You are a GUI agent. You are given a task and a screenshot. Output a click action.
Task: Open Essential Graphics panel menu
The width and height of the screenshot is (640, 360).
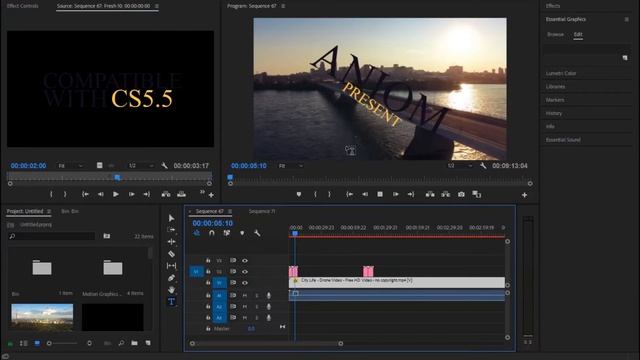coord(627,19)
